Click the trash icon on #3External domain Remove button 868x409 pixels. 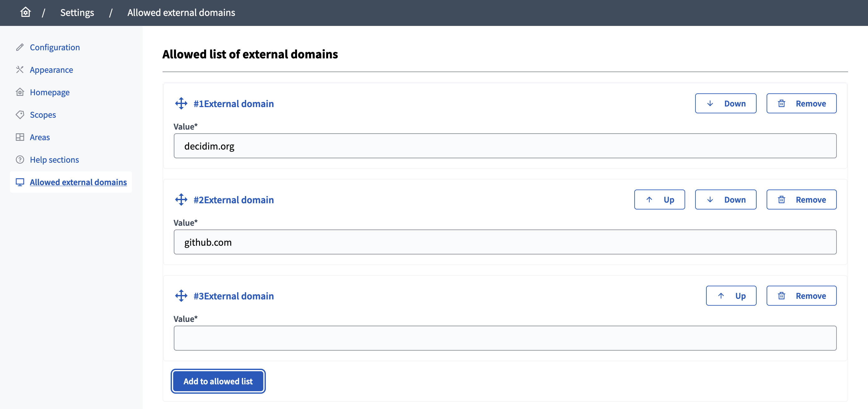click(782, 296)
